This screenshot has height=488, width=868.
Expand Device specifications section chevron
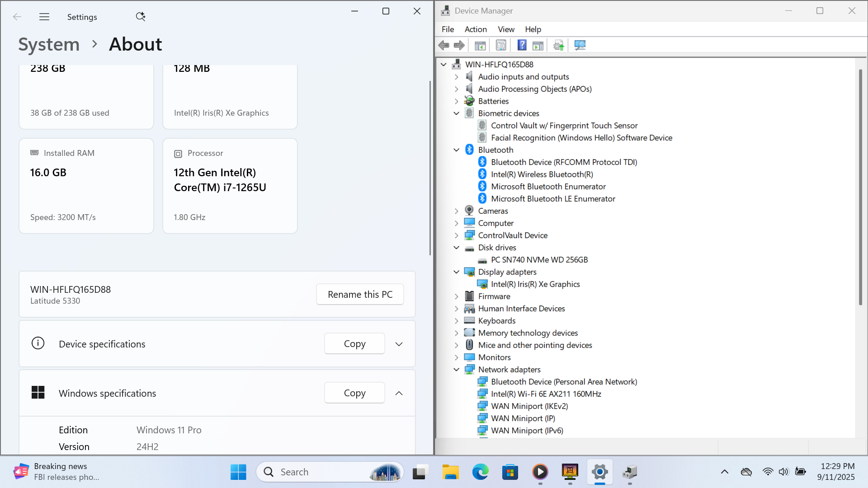pos(399,344)
